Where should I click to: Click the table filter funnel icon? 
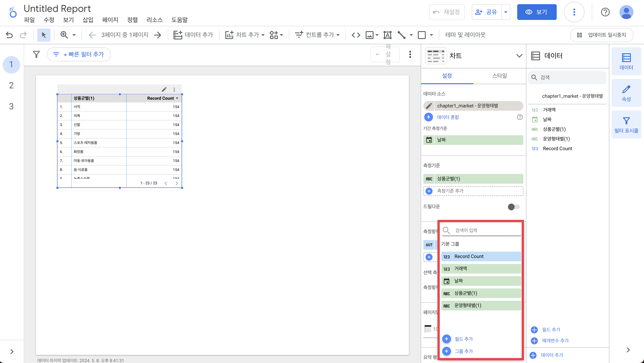(36, 54)
